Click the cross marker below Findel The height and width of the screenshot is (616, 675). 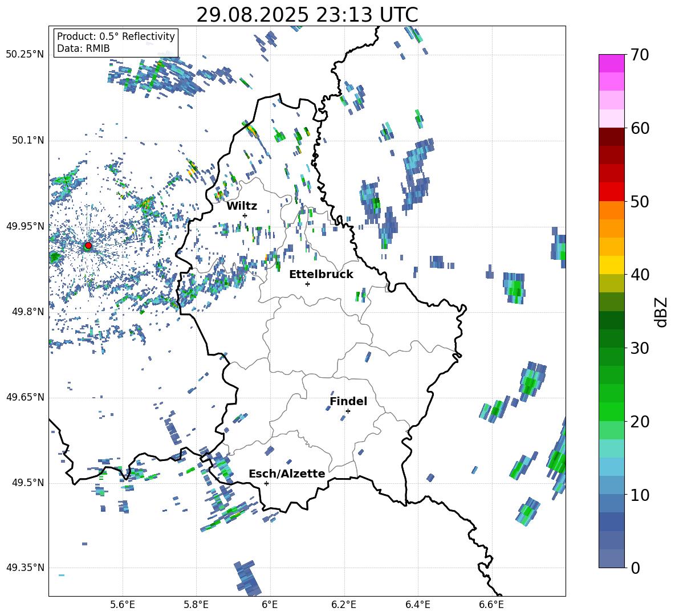tap(348, 411)
